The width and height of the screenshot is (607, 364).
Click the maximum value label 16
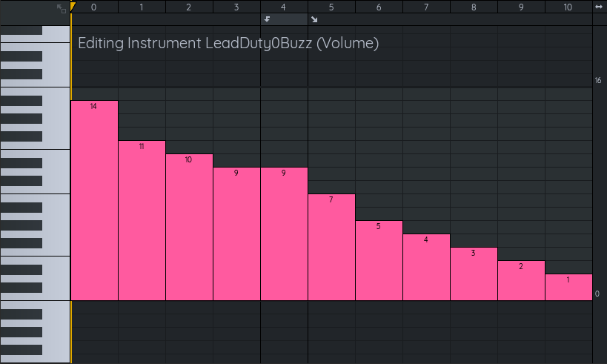click(x=598, y=80)
